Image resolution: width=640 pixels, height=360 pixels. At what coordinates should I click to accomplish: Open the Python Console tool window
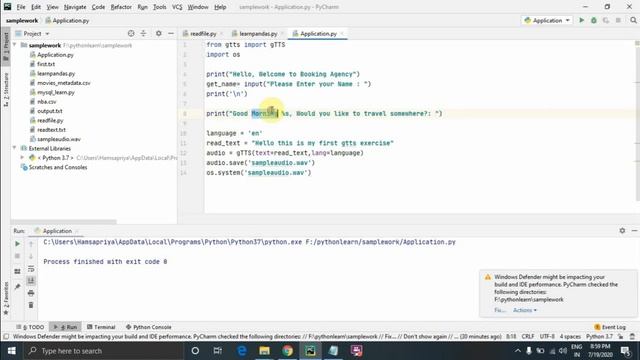click(x=149, y=327)
